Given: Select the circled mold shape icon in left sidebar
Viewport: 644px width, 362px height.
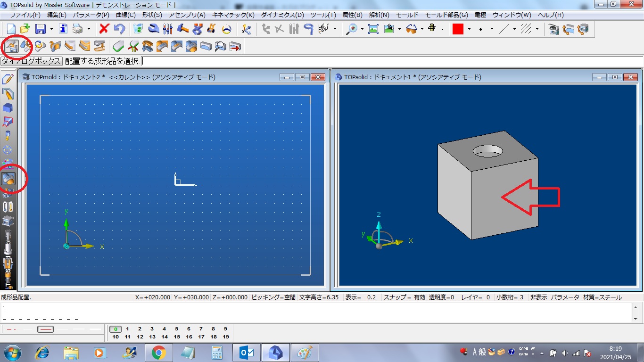Looking at the screenshot, I should (x=8, y=179).
